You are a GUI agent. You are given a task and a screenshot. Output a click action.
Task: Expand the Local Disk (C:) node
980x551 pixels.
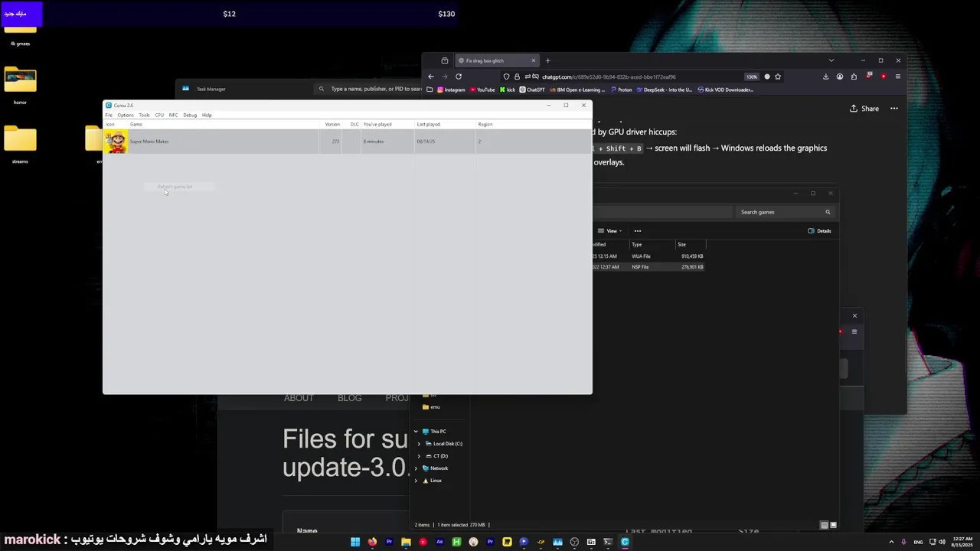tap(419, 444)
